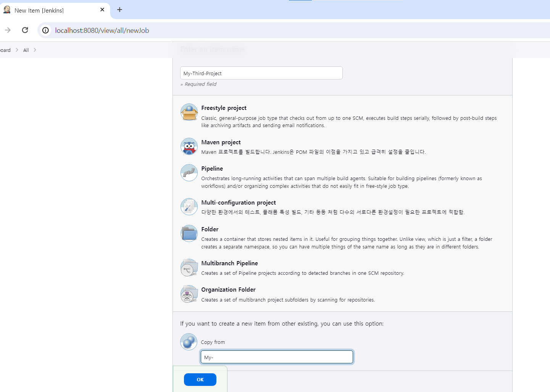Switch to the New Item [Jenkins] tab
The image size is (550, 392).
pyautogui.click(x=55, y=10)
